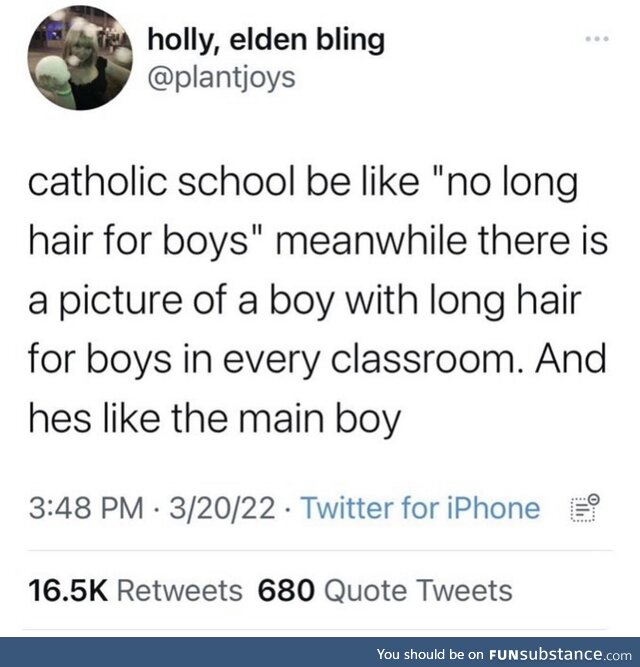Click the 'a picture of a boy' line
This screenshot has height=667, width=640.
304,301
